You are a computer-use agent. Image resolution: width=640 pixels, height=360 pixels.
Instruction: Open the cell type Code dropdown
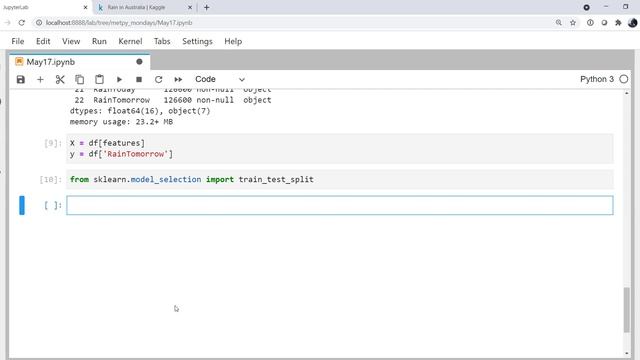[x=220, y=79]
